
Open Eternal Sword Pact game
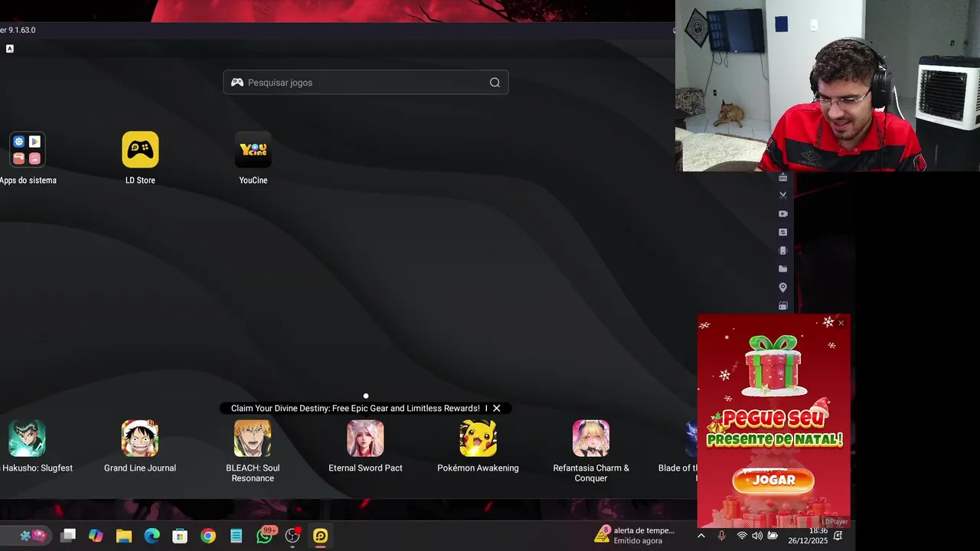(365, 439)
